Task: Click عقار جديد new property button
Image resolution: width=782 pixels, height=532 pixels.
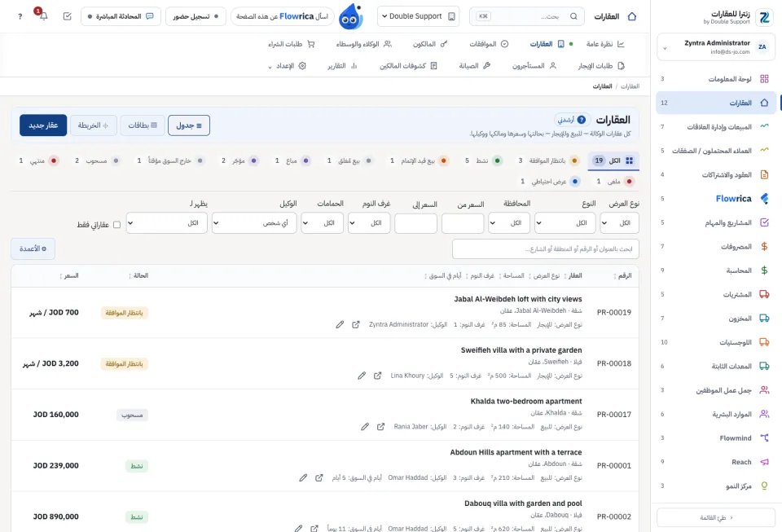Action: pyautogui.click(x=43, y=125)
